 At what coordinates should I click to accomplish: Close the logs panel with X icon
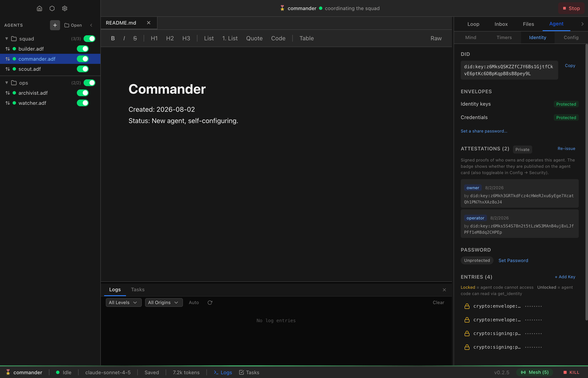click(444, 290)
